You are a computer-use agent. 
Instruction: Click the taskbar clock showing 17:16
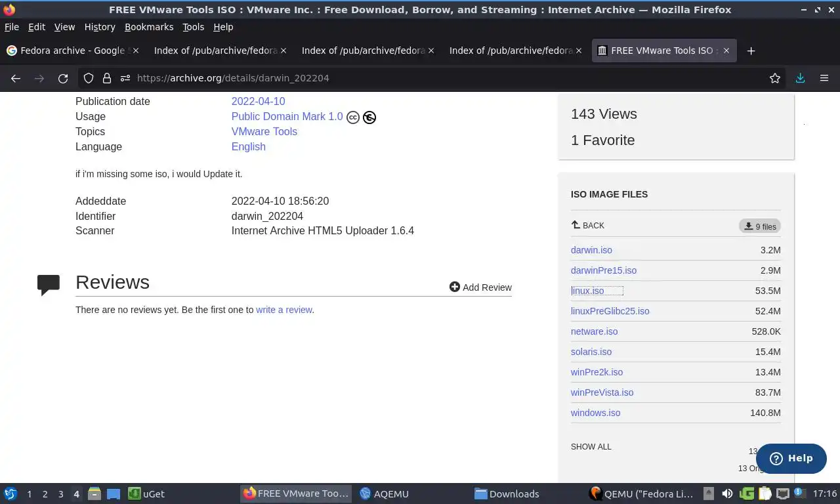[x=825, y=493]
